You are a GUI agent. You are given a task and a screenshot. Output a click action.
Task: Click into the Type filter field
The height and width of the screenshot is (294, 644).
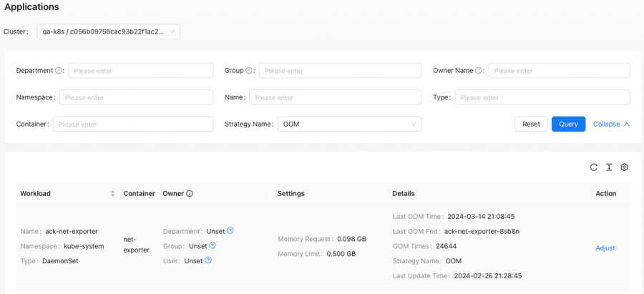542,97
